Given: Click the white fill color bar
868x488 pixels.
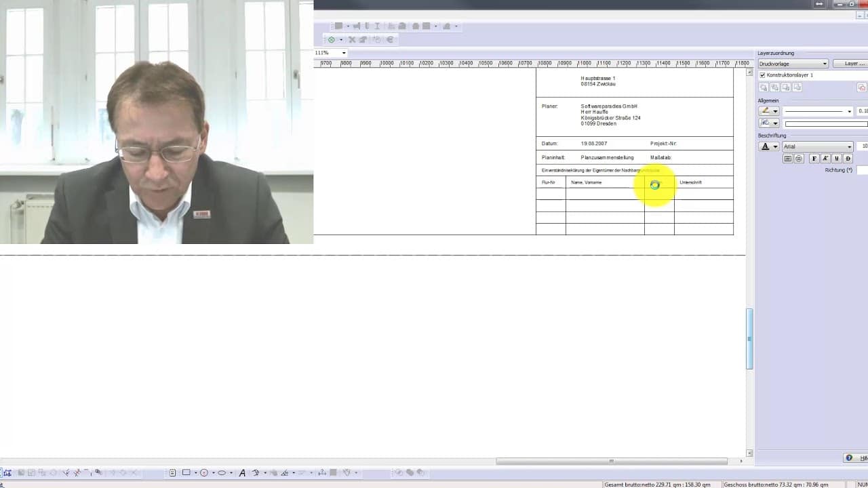Looking at the screenshot, I should tap(826, 124).
